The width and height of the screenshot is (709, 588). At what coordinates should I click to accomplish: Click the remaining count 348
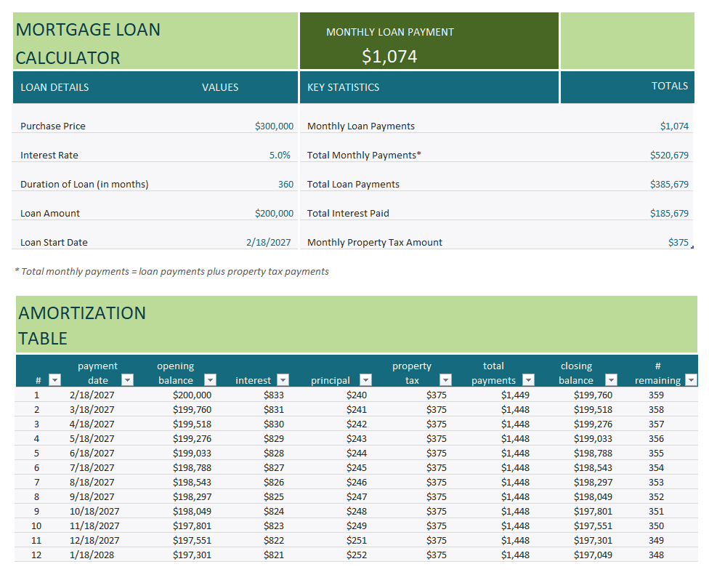(656, 555)
